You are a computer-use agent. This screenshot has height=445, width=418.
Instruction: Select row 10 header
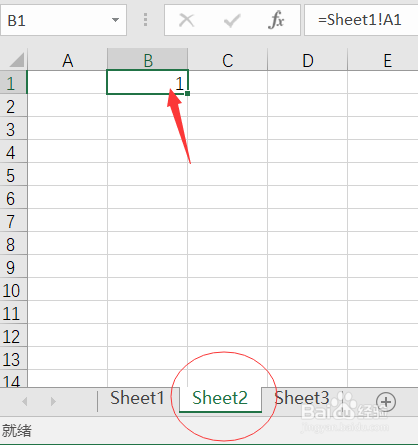click(13, 290)
